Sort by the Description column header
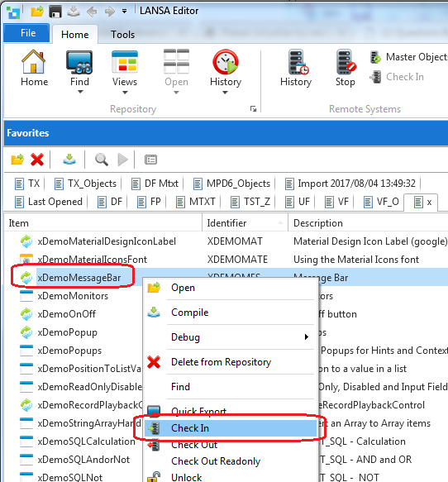The height and width of the screenshot is (482, 448). (x=368, y=223)
